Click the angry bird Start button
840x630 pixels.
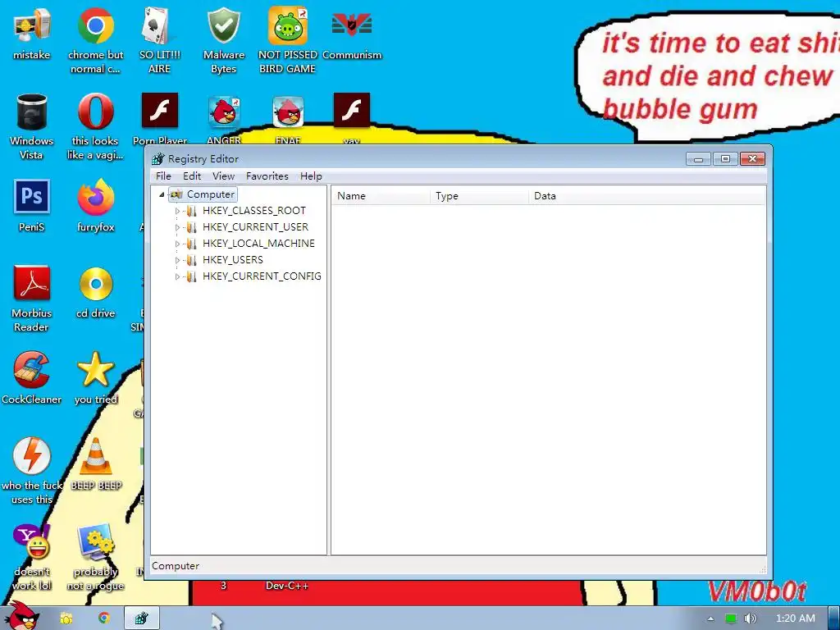click(x=21, y=616)
